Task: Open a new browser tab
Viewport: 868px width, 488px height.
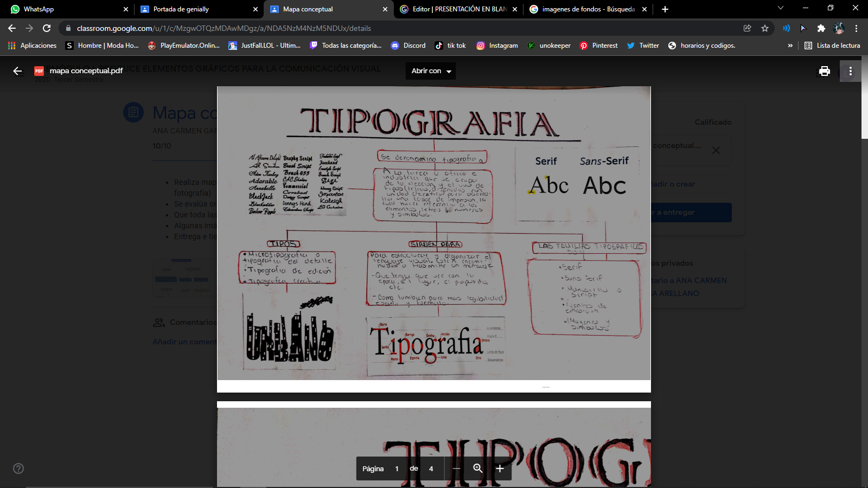Action: pyautogui.click(x=665, y=9)
